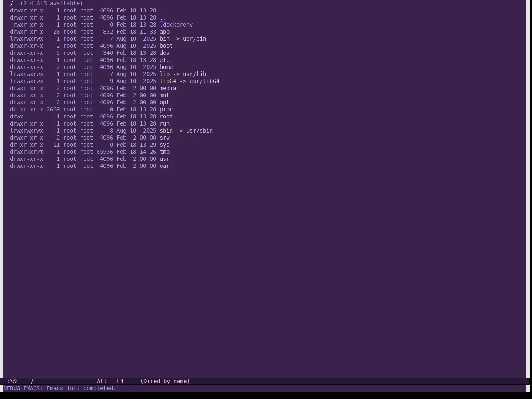Open the srv directory entry

click(x=165, y=138)
